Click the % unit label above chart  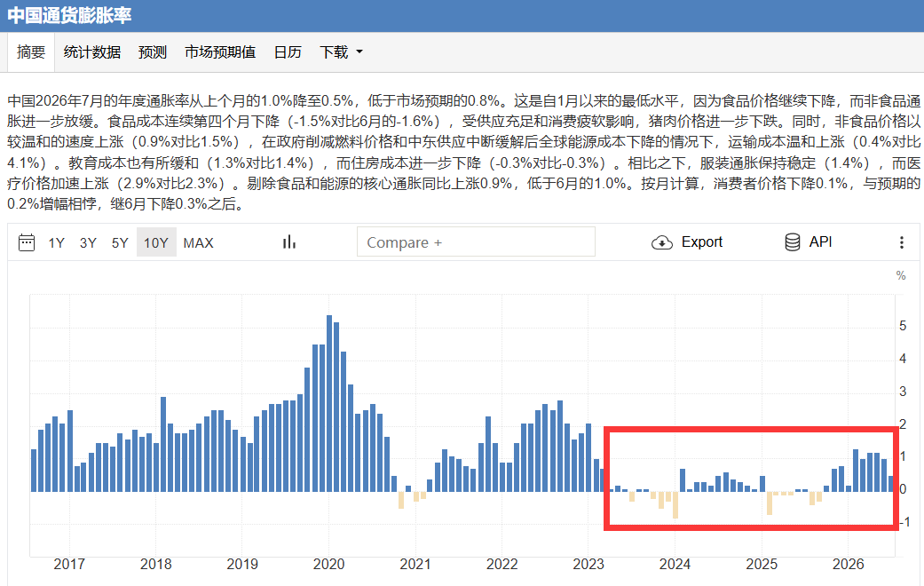901,275
